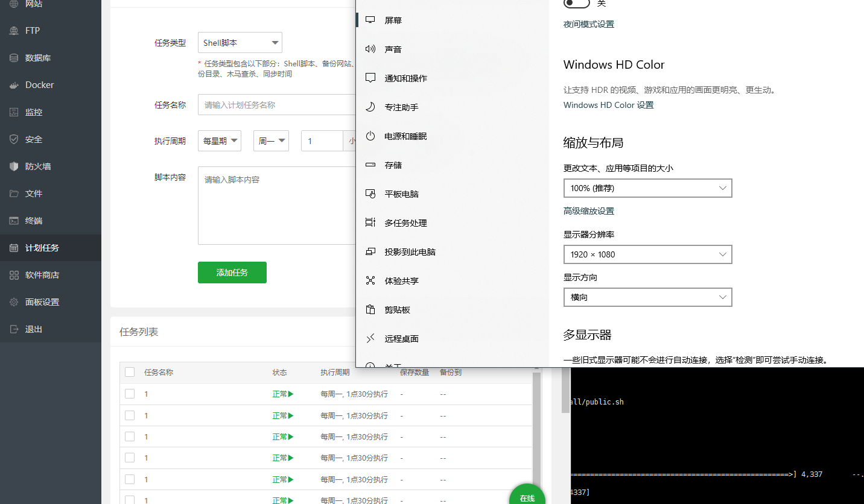Tick the first task row checkbox

(130, 394)
